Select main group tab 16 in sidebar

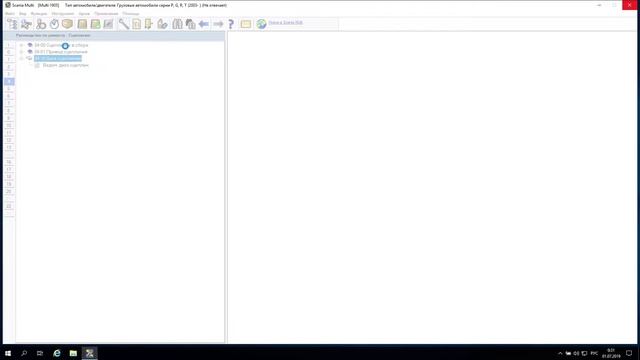[x=9, y=162]
